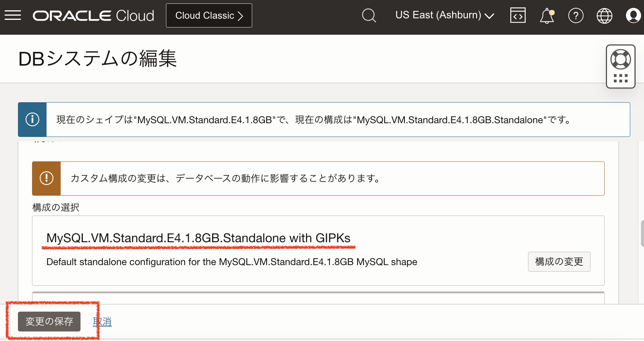Viewport: 644px width, 341px height.
Task: Click the support widget grid dots
Action: 620,79
